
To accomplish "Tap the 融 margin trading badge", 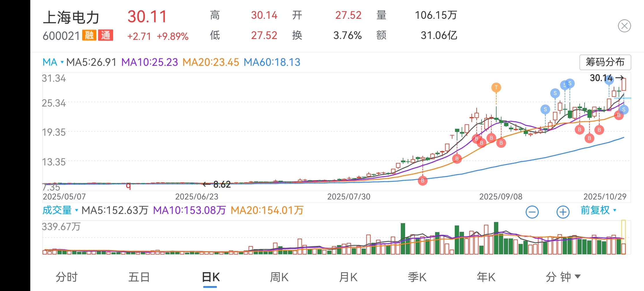I will (x=89, y=36).
